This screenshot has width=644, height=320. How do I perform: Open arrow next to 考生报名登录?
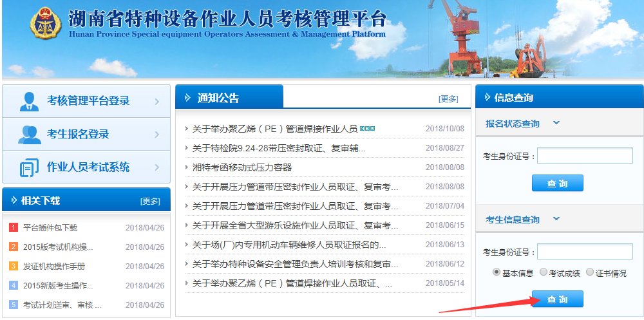[157, 135]
